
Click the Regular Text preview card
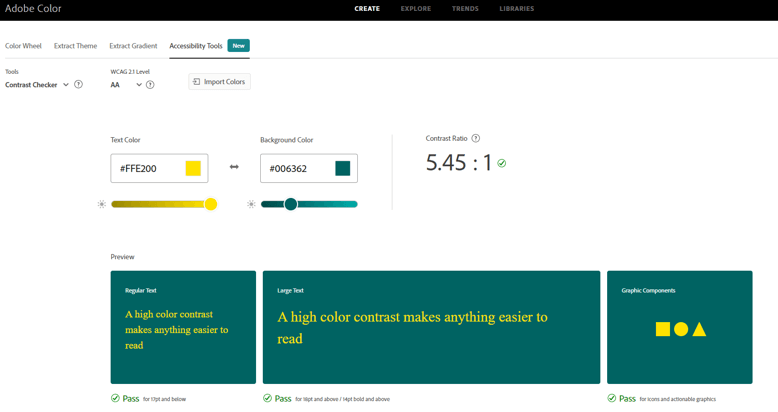(183, 327)
